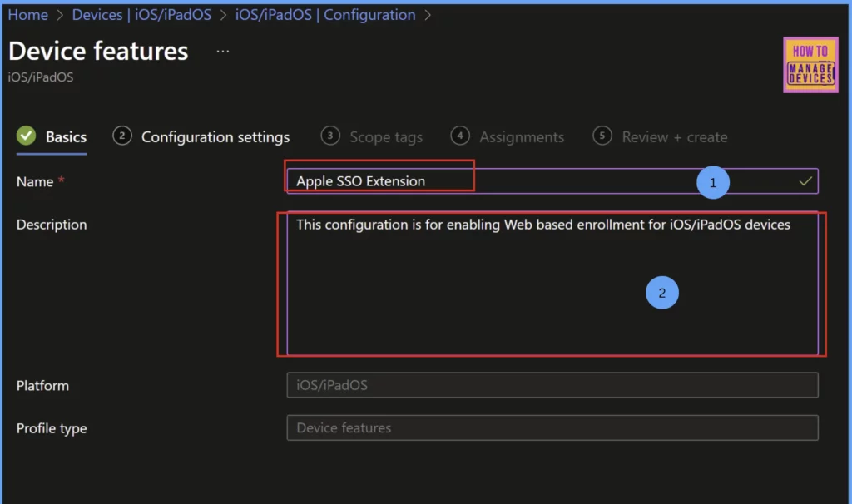This screenshot has width=852, height=504.
Task: Click the step 4 circle icon
Action: coord(460,136)
